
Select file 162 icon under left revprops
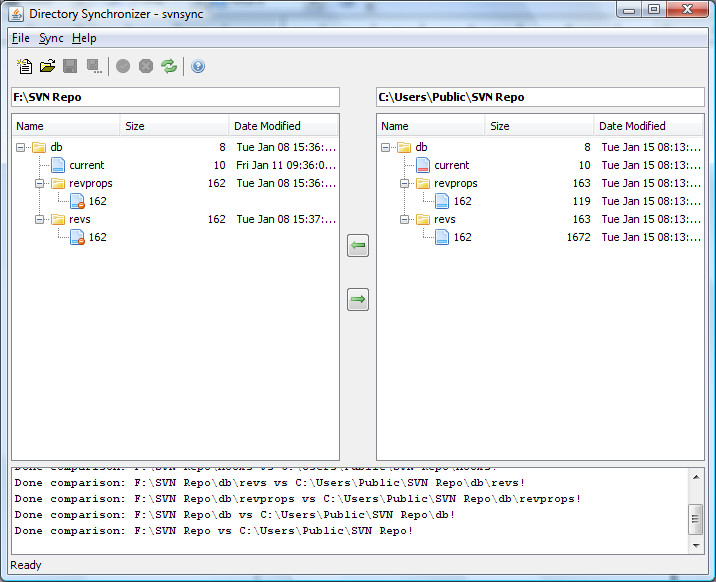click(77, 201)
